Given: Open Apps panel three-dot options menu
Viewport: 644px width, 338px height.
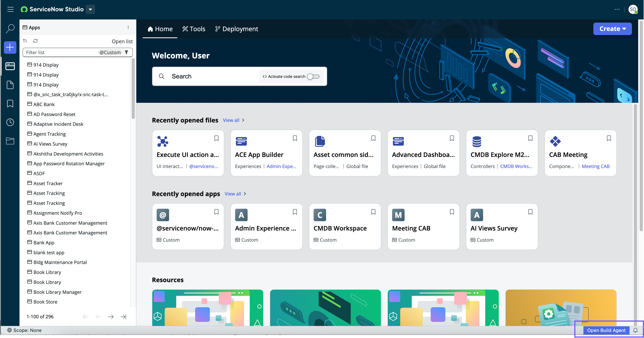Looking at the screenshot, I should 128,27.
